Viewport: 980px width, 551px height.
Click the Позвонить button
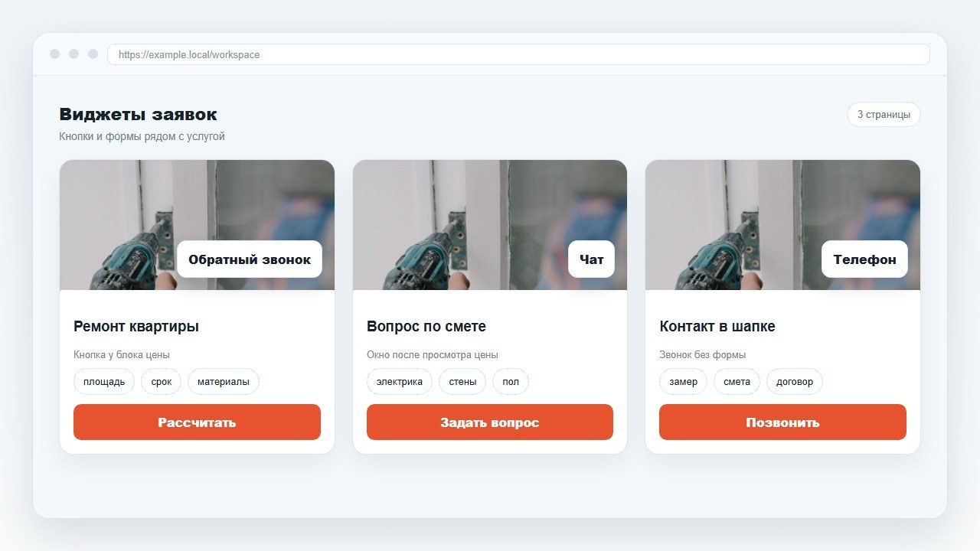[782, 422]
